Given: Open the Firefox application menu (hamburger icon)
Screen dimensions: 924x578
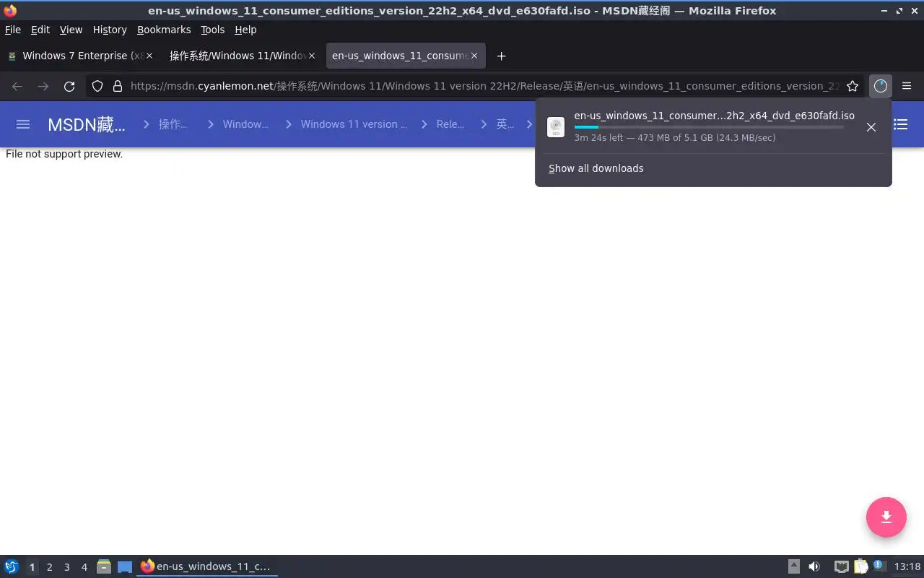Looking at the screenshot, I should click(907, 86).
